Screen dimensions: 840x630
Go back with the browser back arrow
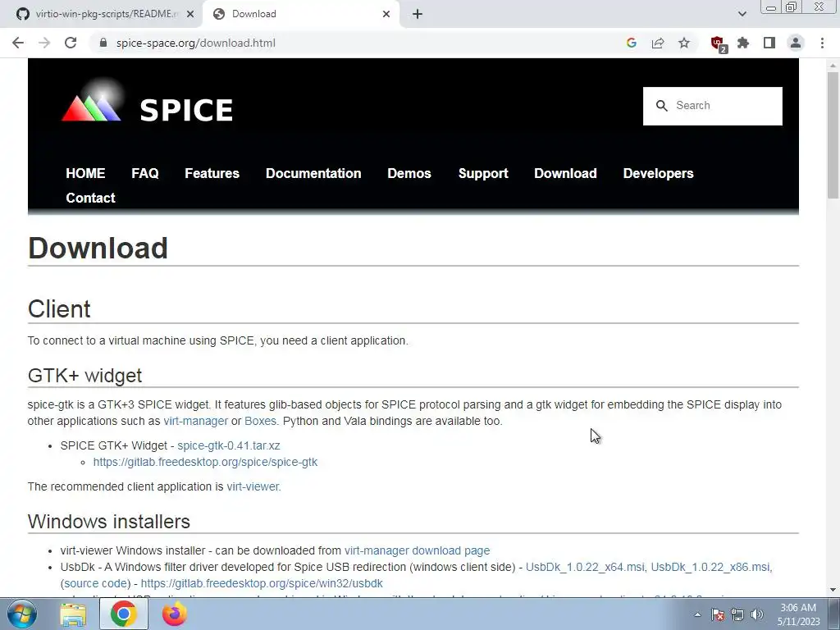pos(18,43)
